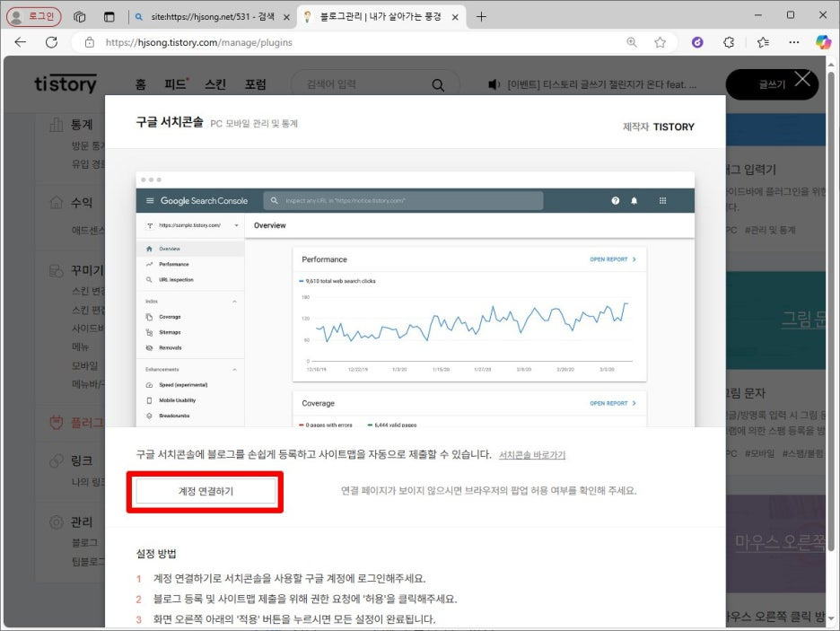Reload the page with refresh icon

(x=51, y=42)
